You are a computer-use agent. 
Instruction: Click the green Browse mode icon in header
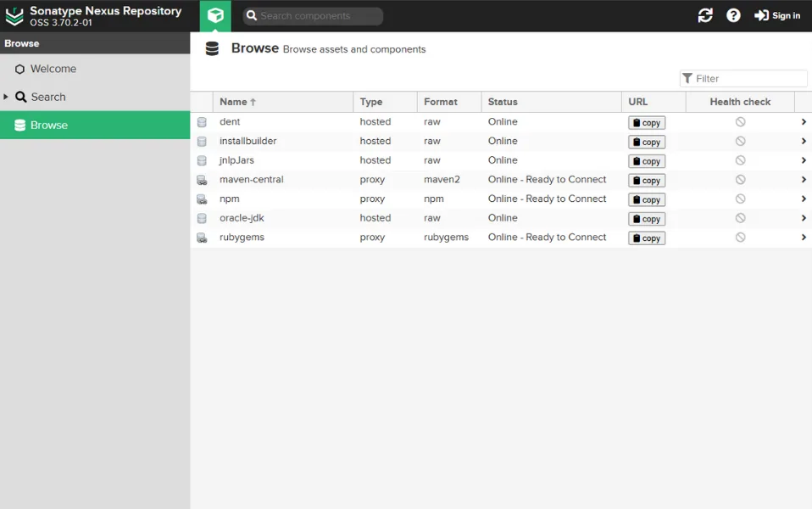click(214, 15)
